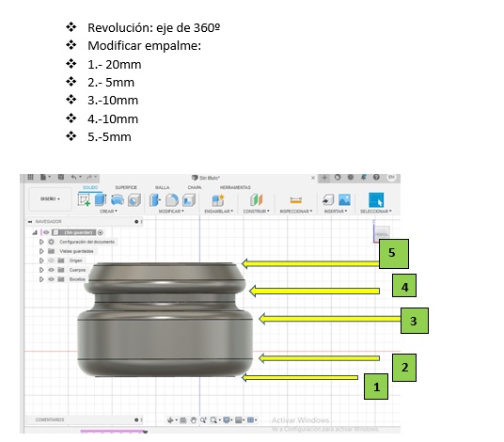Toggle visibility of Cuerpos folder
504x442 pixels.
51,270
